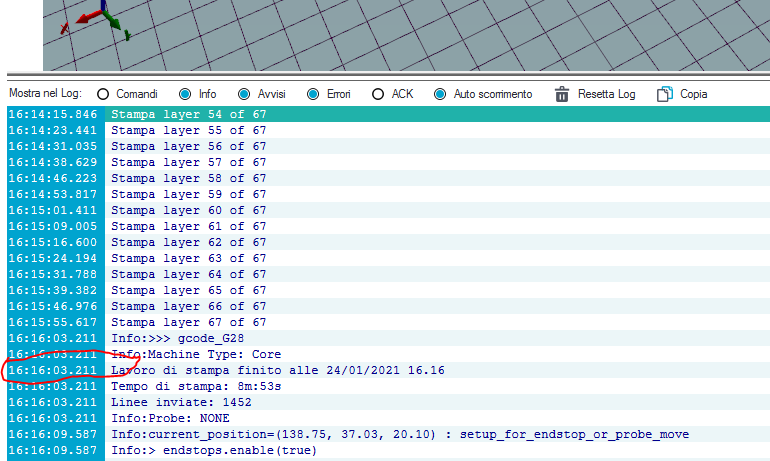Image resolution: width=770 pixels, height=461 pixels.
Task: Select log row Stampa layer 60 of 67
Action: (x=388, y=210)
